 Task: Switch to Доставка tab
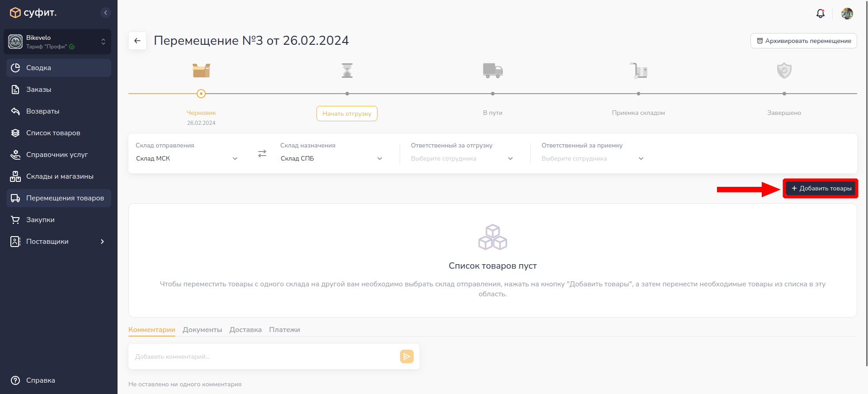coord(245,330)
